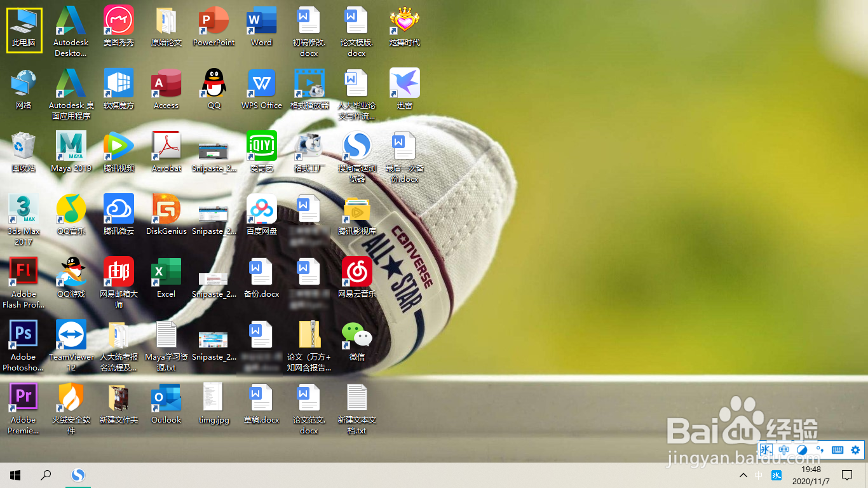The width and height of the screenshot is (868, 488).
Task: Select the 最后一次备份.docx file
Action: click(x=405, y=157)
